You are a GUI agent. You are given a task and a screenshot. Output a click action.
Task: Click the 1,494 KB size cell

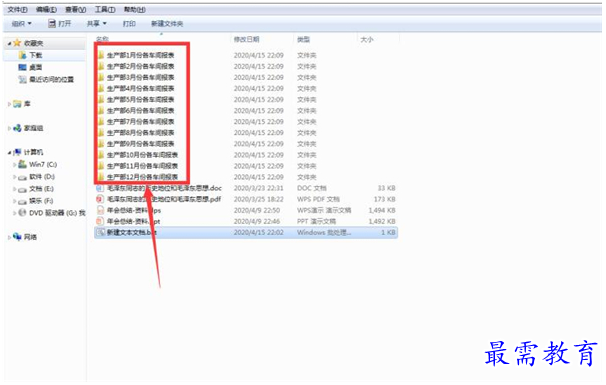click(382, 210)
